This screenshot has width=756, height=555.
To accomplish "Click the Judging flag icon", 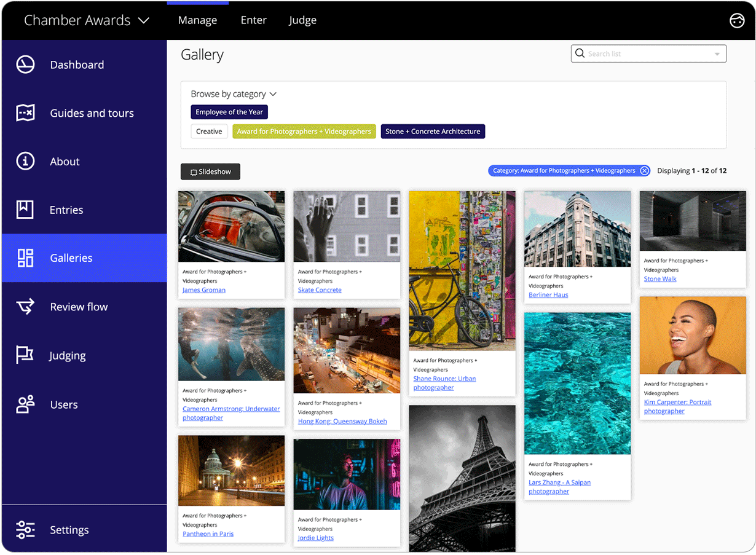I will [x=25, y=355].
